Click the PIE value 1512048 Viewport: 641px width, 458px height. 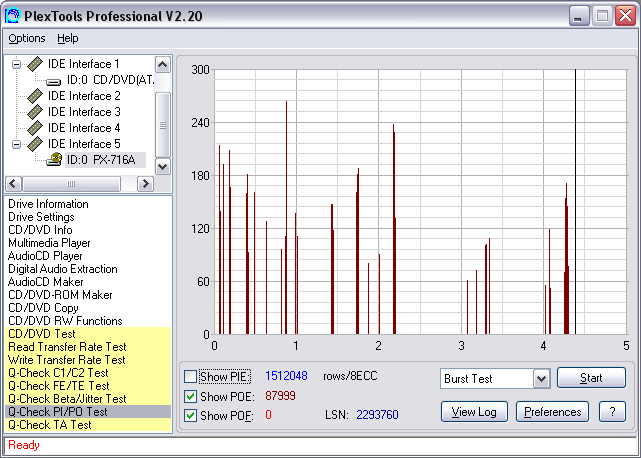click(x=286, y=376)
